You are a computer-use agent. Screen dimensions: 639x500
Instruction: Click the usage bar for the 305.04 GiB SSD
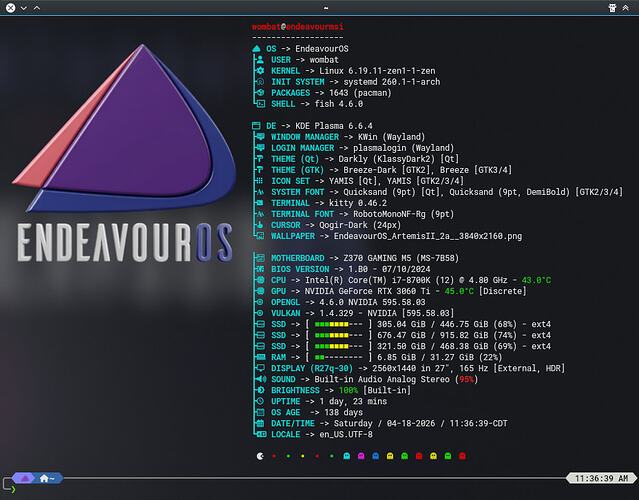(339, 324)
